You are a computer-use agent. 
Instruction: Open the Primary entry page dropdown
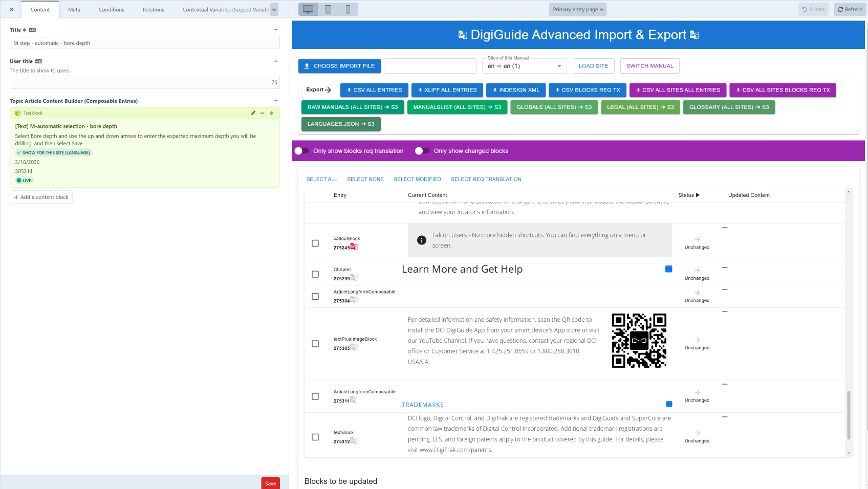(578, 9)
